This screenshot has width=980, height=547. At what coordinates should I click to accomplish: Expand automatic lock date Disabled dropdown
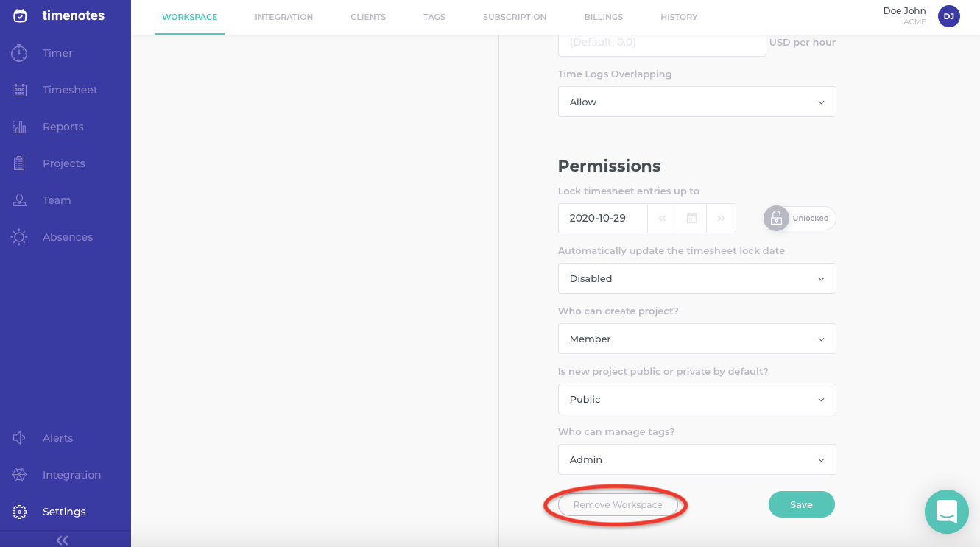tap(697, 278)
